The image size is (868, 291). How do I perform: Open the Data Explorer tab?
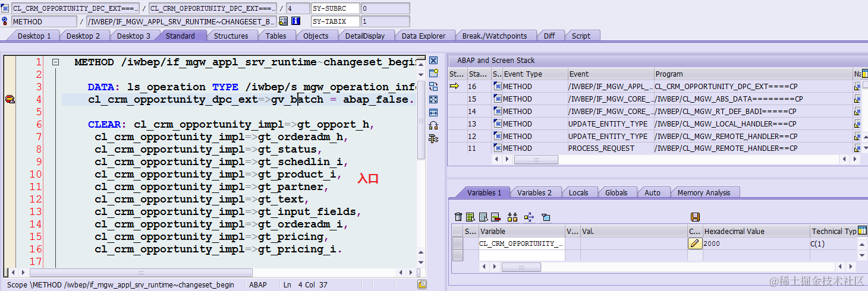point(423,36)
